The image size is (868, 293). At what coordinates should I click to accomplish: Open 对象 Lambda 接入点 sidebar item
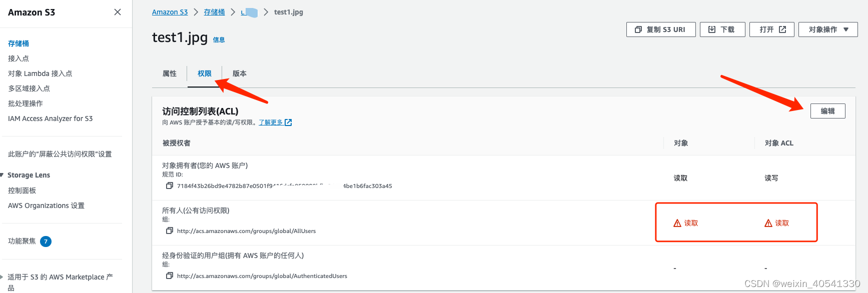(x=40, y=73)
